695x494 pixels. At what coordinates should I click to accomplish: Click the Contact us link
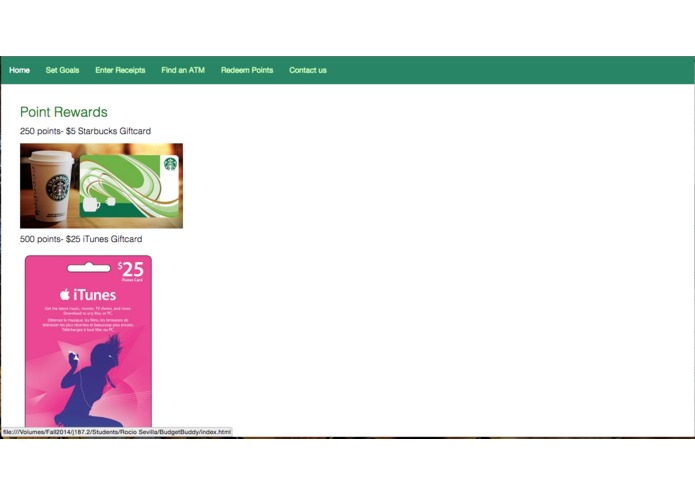pos(308,70)
